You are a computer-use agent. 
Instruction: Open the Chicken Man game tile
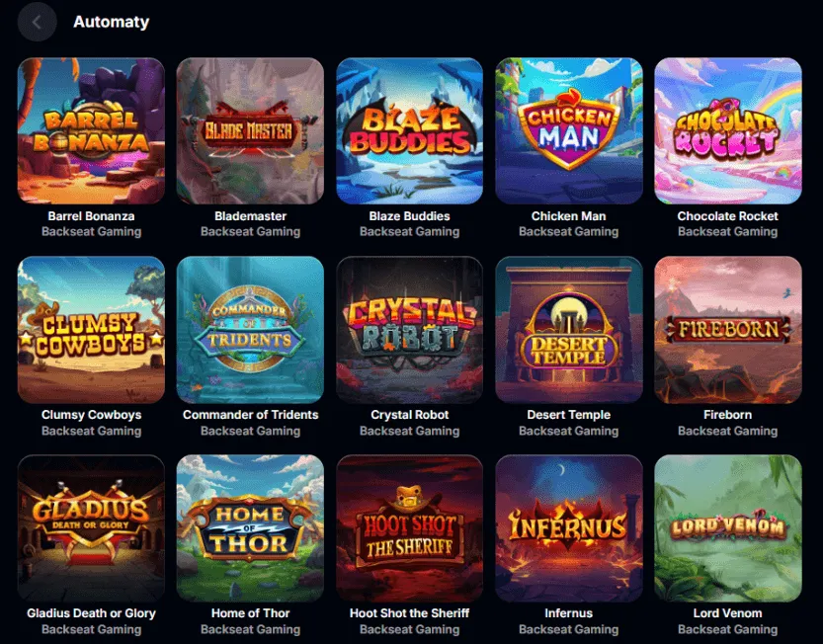coord(569,130)
